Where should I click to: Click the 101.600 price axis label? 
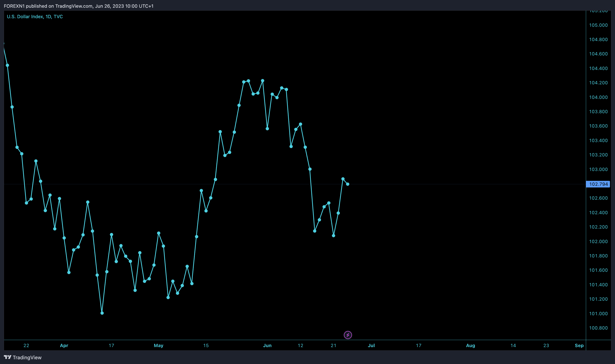point(598,270)
